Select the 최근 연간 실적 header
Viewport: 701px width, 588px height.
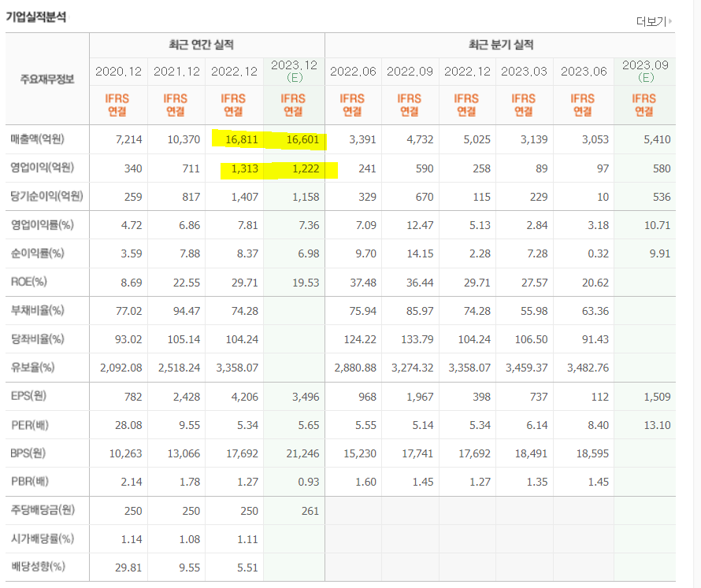[202, 45]
